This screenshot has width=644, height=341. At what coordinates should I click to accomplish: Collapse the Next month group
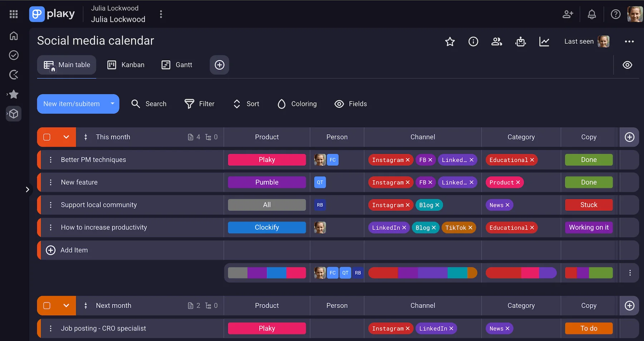tap(66, 306)
